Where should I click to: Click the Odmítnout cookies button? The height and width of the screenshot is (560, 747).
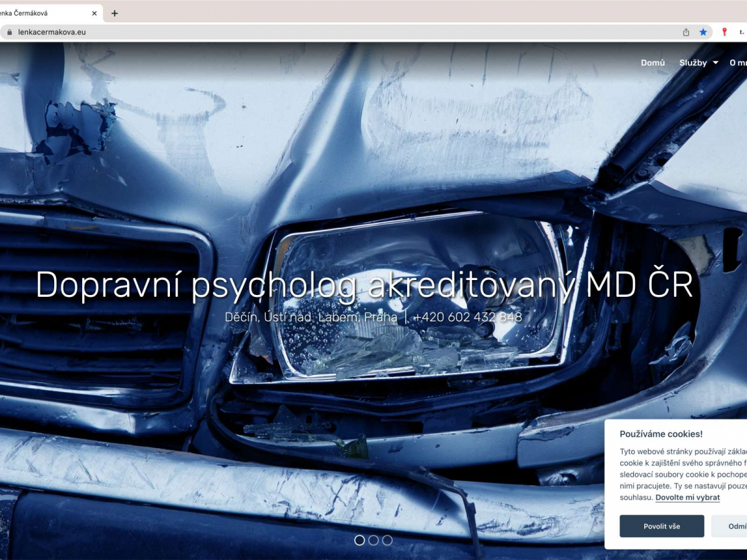click(x=735, y=526)
